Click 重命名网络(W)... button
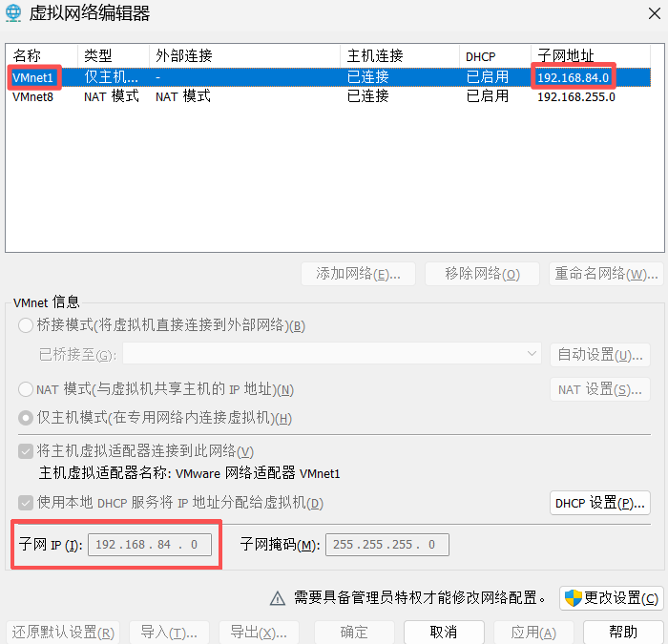This screenshot has height=644, width=668. (606, 274)
